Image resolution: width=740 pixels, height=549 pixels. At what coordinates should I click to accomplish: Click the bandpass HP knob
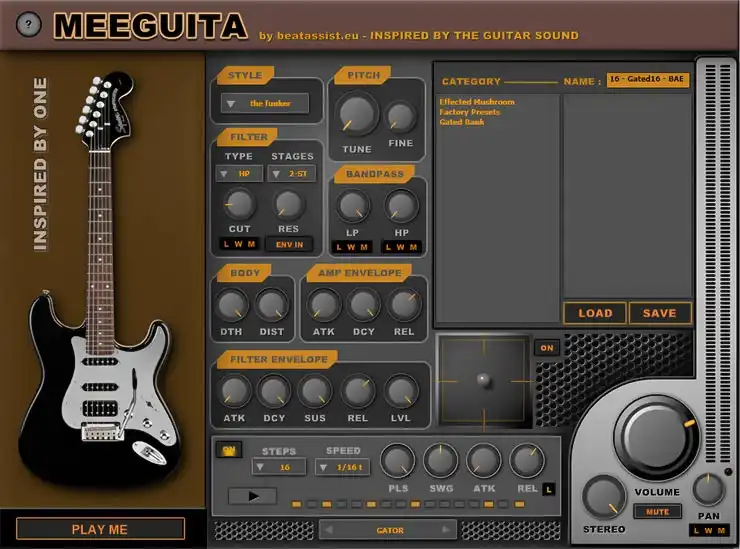401,206
